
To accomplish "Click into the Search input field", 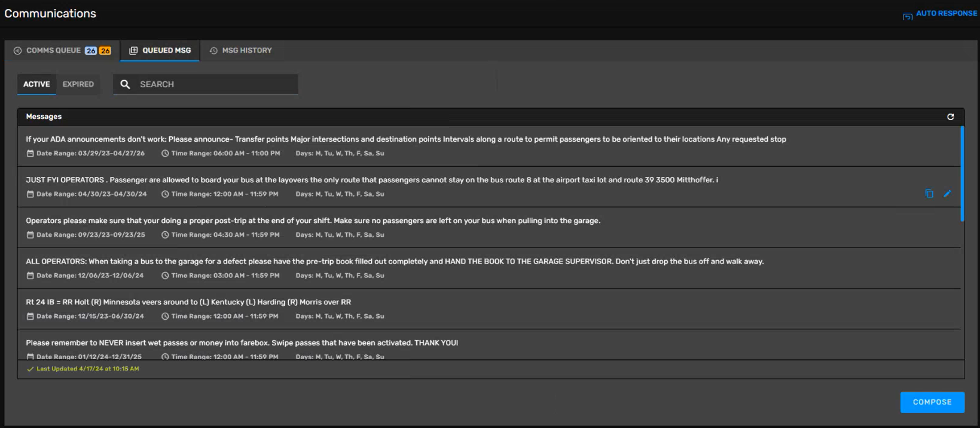I will [x=215, y=84].
